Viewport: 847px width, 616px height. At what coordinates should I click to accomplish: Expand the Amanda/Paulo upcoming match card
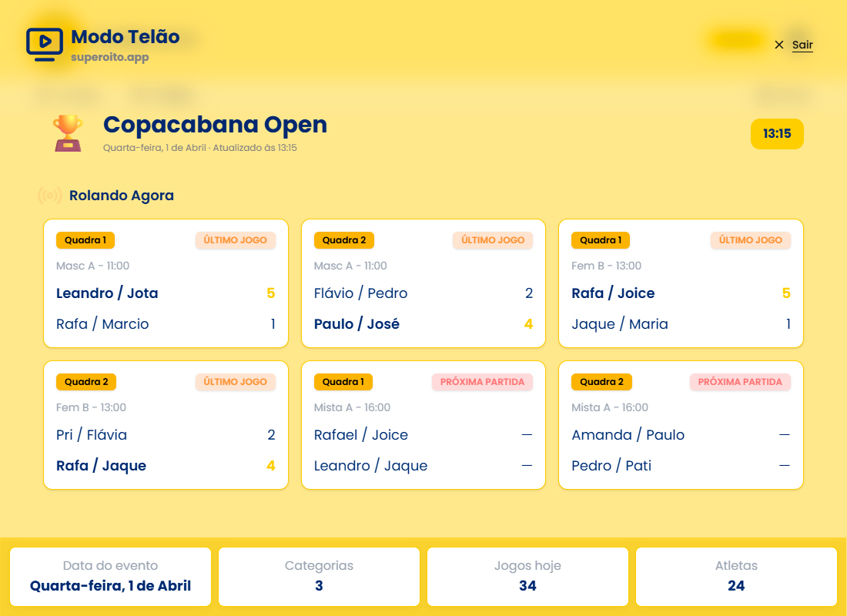681,425
